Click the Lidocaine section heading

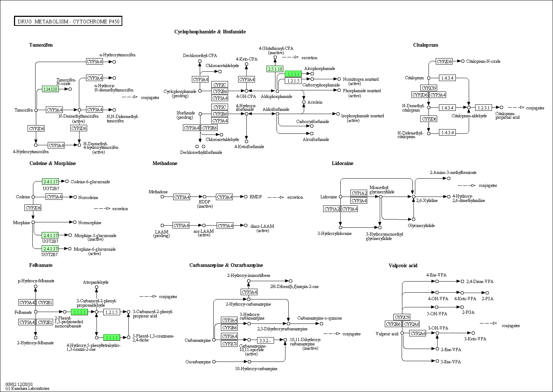(x=342, y=163)
